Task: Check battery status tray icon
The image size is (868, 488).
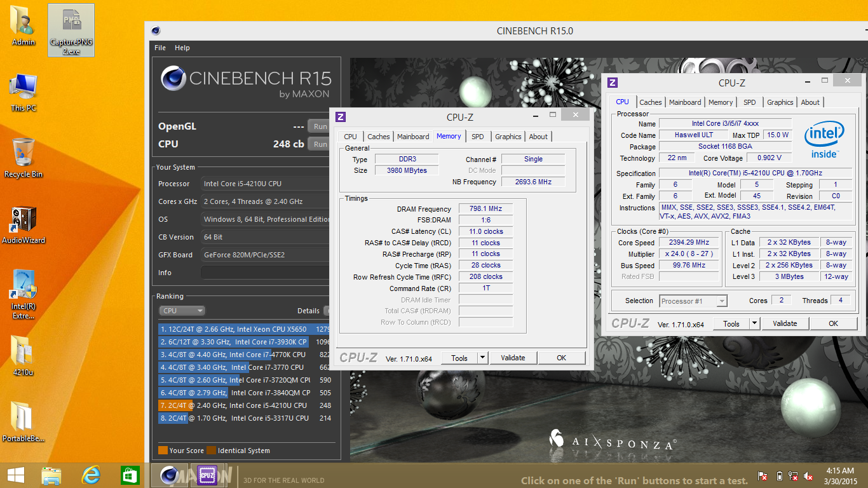Action: coord(780,475)
